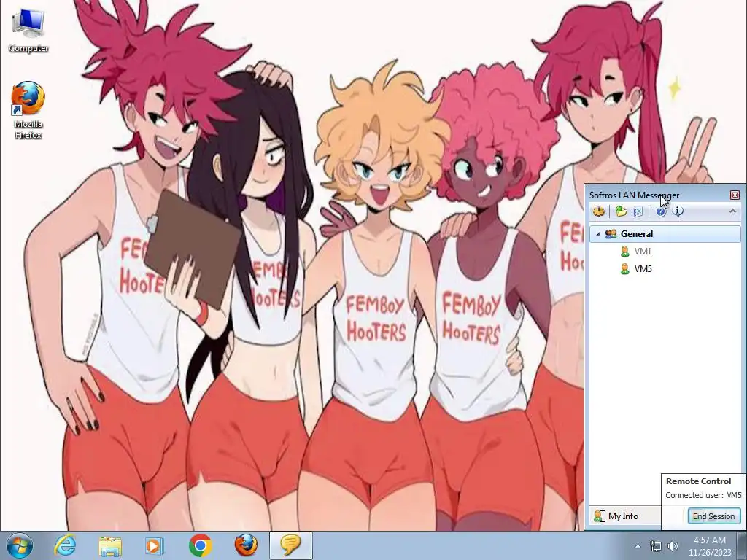Viewport: 747px width, 560px height.
Task: Click the Softros Messenger taskbar button
Action: [291, 545]
